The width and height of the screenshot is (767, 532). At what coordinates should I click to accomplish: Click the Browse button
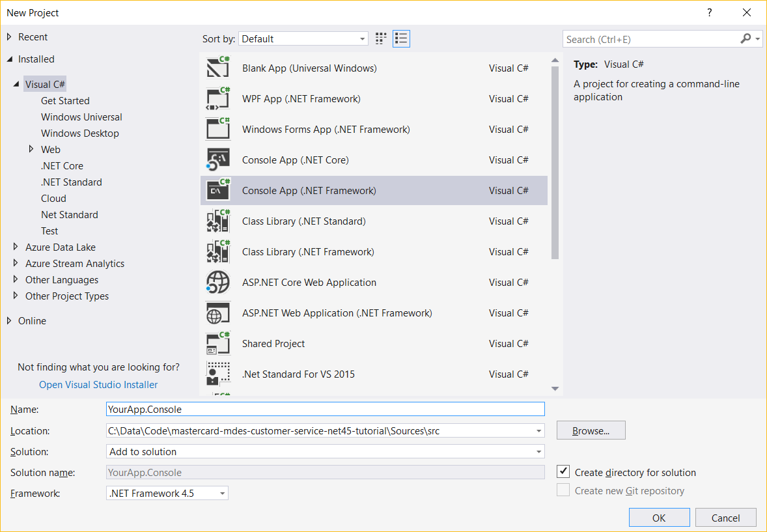591,430
